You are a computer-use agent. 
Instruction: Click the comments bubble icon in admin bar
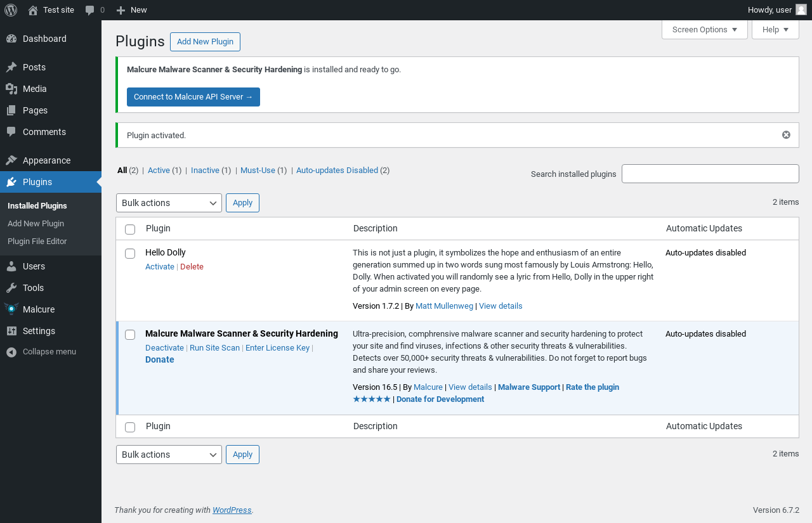click(90, 10)
